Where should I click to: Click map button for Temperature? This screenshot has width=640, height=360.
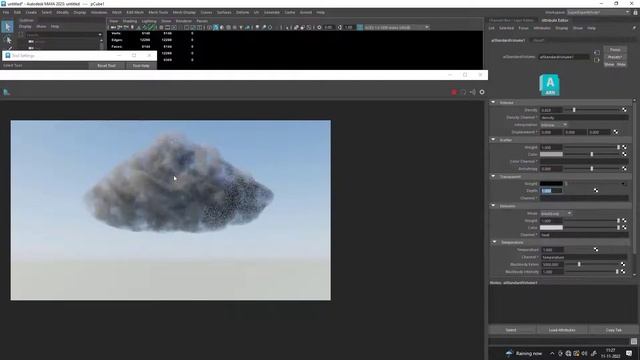(x=596, y=249)
